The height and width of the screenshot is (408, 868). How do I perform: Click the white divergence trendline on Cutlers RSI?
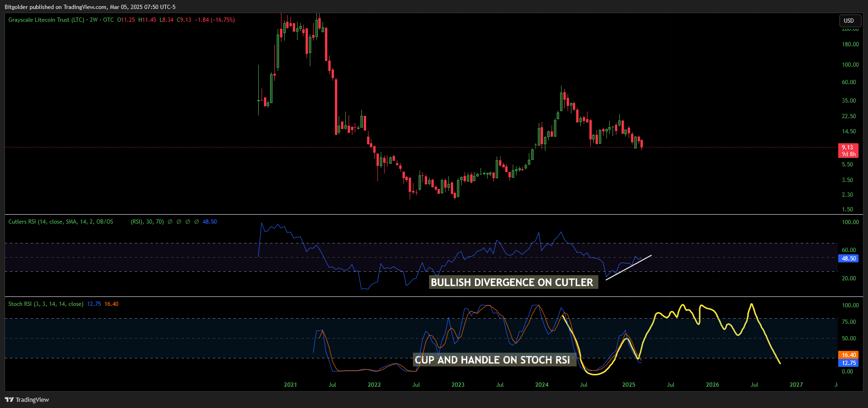[629, 268]
